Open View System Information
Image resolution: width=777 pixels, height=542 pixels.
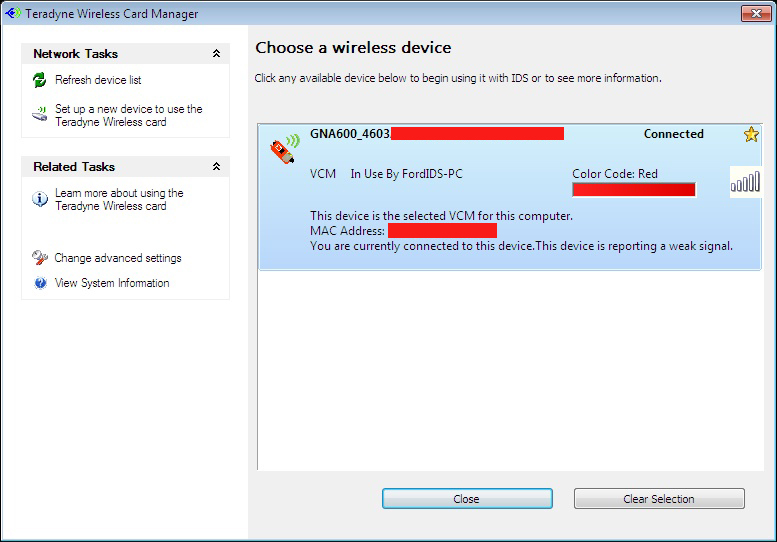point(112,283)
